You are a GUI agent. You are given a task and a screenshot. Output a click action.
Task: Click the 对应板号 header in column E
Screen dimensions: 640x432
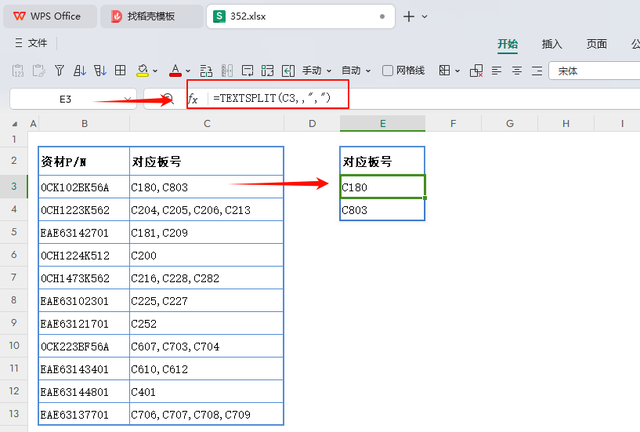[x=382, y=162]
